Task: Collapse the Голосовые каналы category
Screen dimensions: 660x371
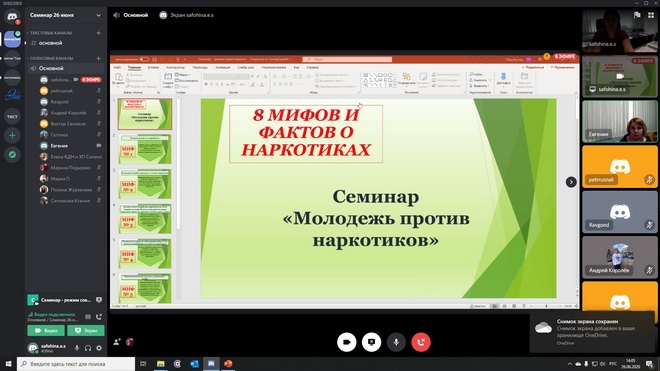Action: 51,59
